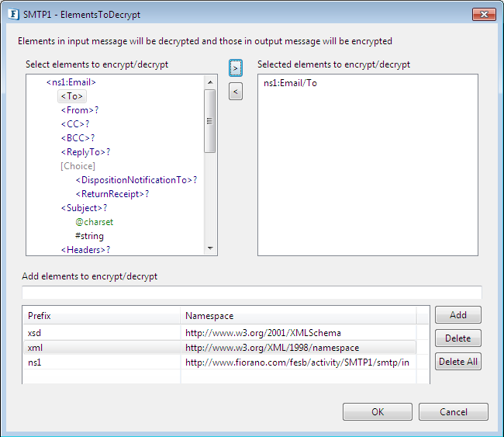The width and height of the screenshot is (504, 437).
Task: Select the ns1:Email root node
Action: [71, 82]
